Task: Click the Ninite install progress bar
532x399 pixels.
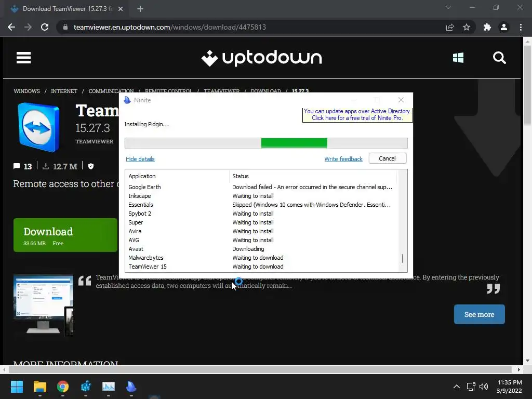Action: tap(266, 143)
